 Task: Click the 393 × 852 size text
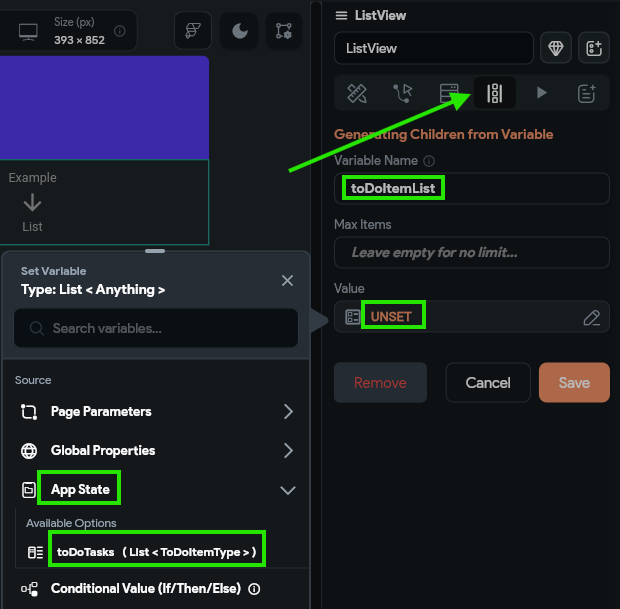pyautogui.click(x=79, y=40)
